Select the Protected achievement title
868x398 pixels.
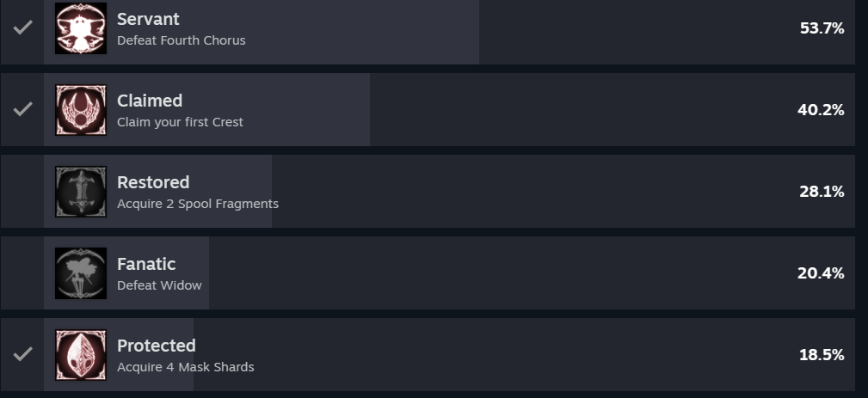(157, 346)
